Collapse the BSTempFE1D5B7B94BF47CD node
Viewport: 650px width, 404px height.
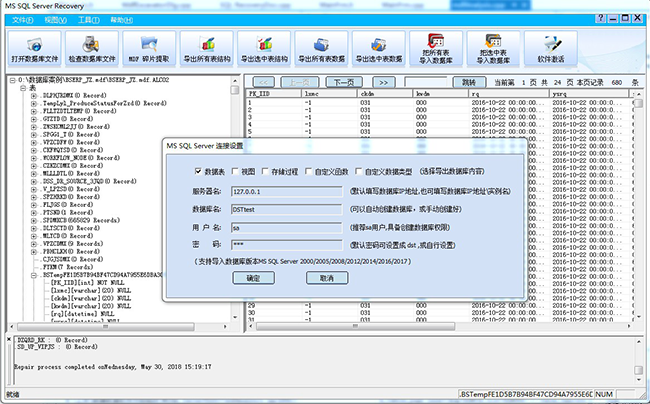coord(34,275)
